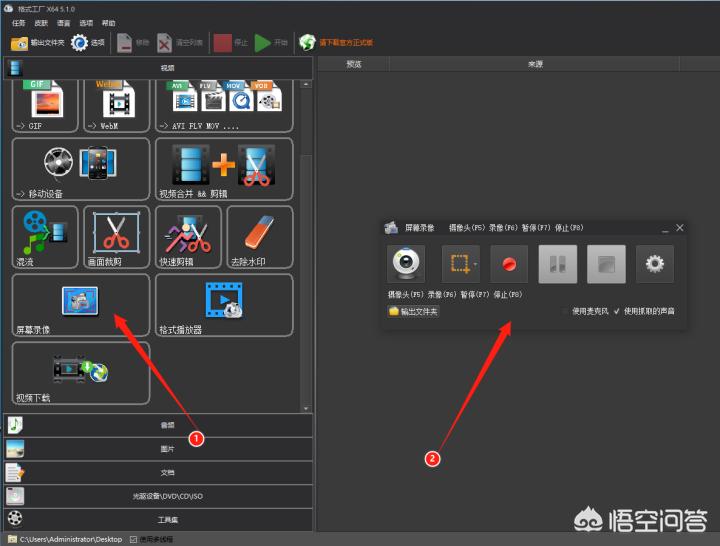720x546 pixels.
Task: Open recorder settings gear icon
Action: [655, 264]
